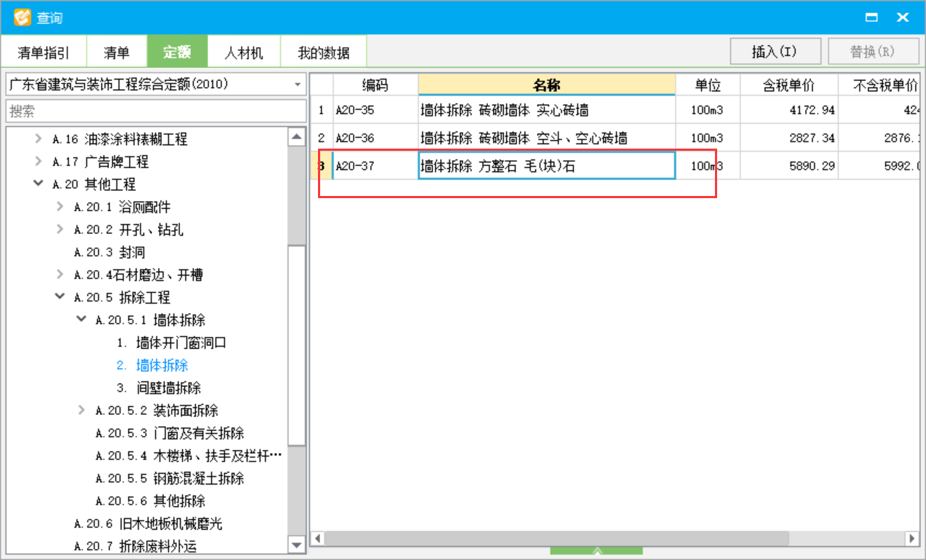Image resolution: width=926 pixels, height=560 pixels.
Task: Select A.20.7 拆除废料外运
Action: (x=135, y=546)
